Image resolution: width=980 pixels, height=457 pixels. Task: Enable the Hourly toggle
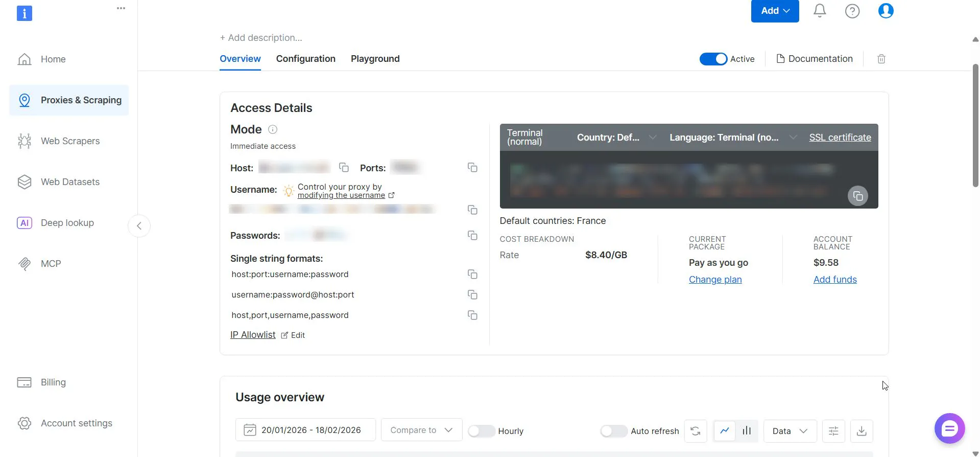tap(481, 431)
